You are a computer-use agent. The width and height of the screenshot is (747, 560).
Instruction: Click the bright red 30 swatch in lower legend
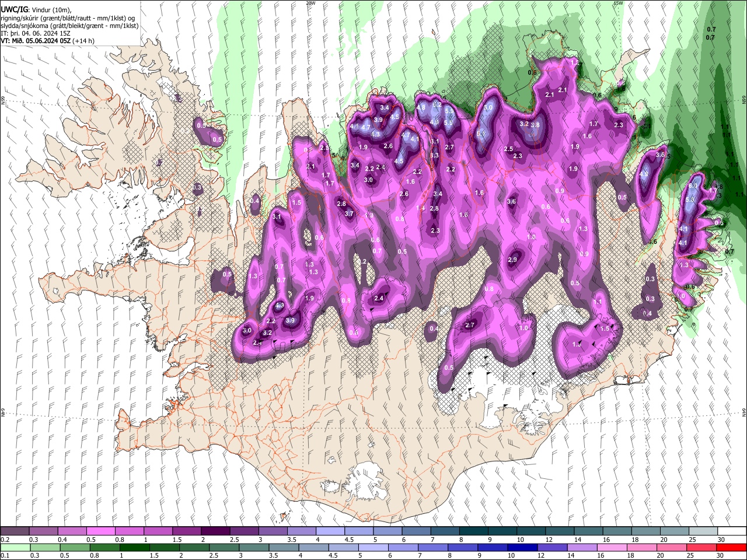click(730, 548)
